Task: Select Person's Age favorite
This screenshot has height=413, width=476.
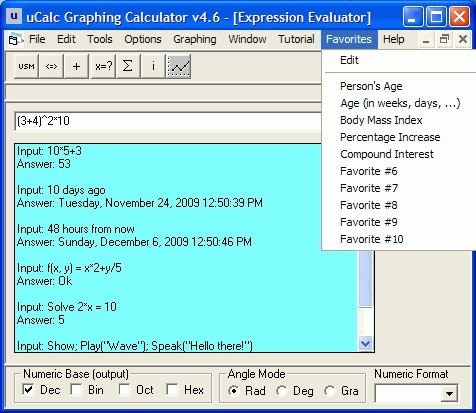Action: click(x=398, y=86)
